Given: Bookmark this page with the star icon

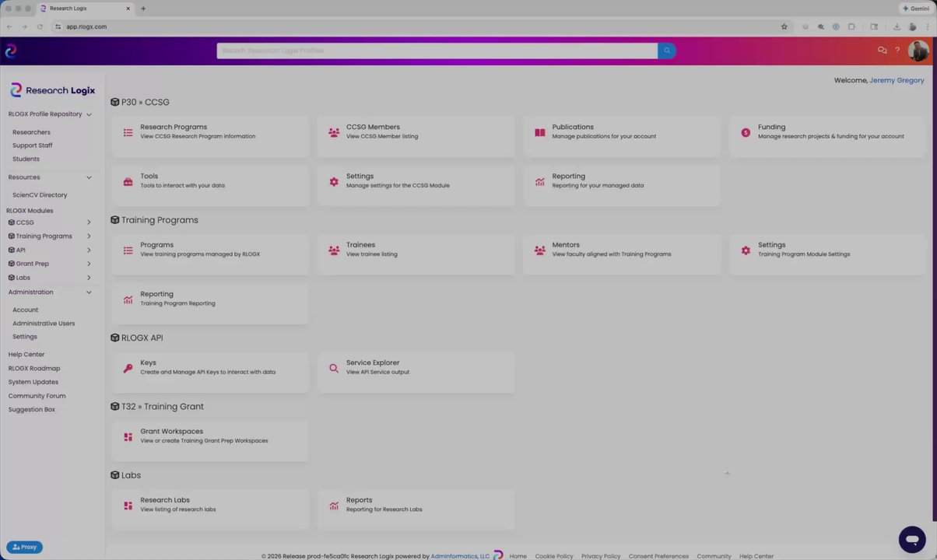Looking at the screenshot, I should tap(784, 26).
